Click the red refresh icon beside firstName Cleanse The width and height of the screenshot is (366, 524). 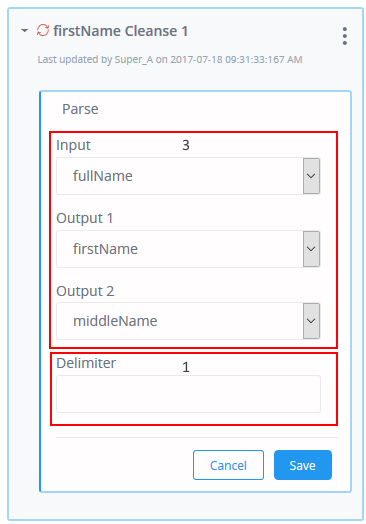click(43, 30)
